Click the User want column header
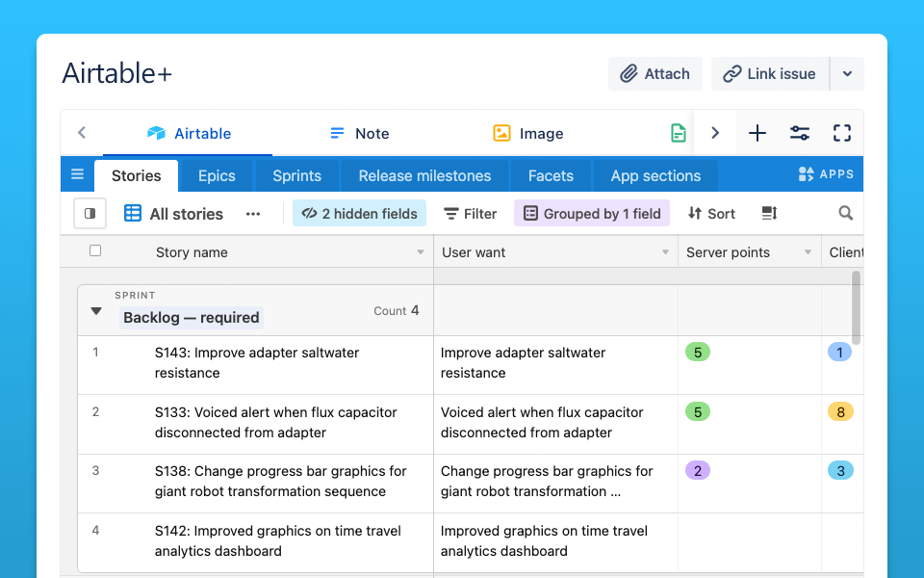This screenshot has width=924, height=578. coord(555,252)
